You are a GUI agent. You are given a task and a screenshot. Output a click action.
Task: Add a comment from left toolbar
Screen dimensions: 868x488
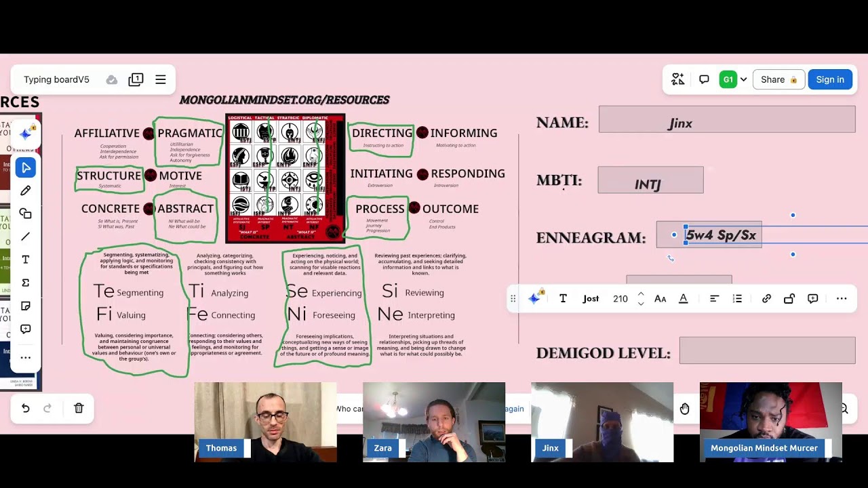point(26,329)
